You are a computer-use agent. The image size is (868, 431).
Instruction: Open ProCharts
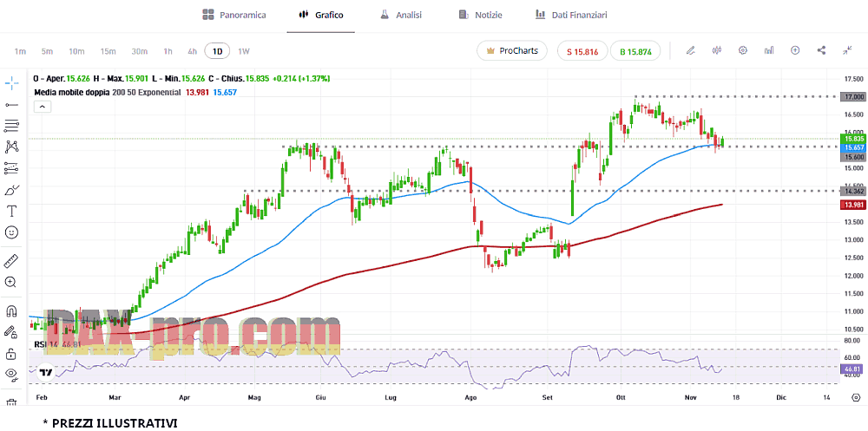coord(512,51)
